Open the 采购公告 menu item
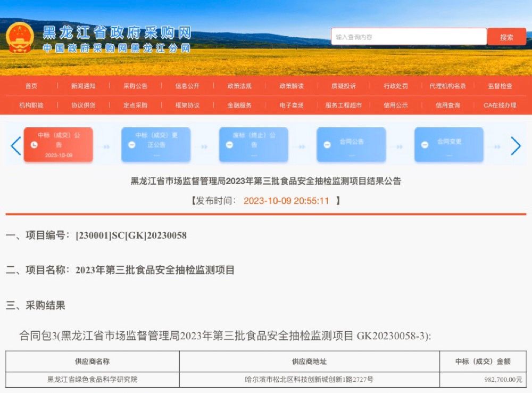This screenshot has width=532, height=393. 135,86
